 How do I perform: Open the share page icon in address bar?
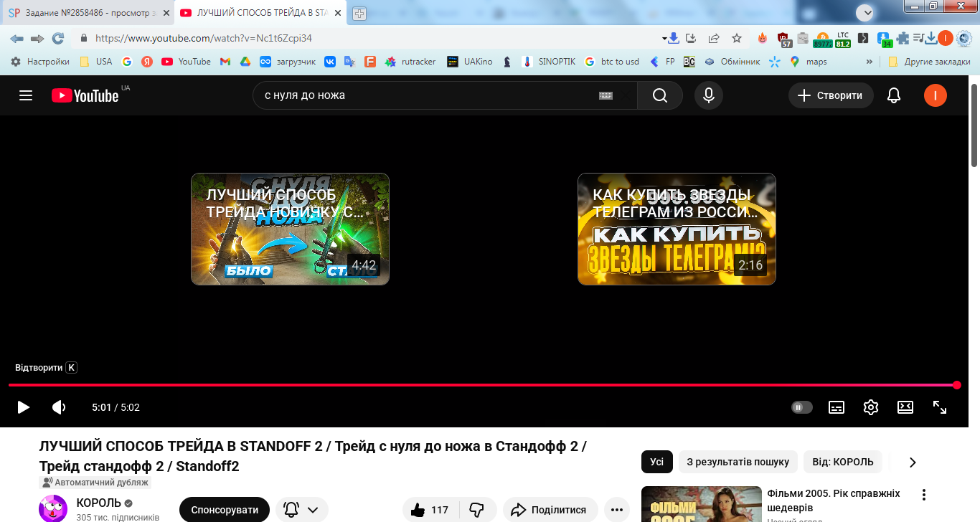tap(714, 38)
